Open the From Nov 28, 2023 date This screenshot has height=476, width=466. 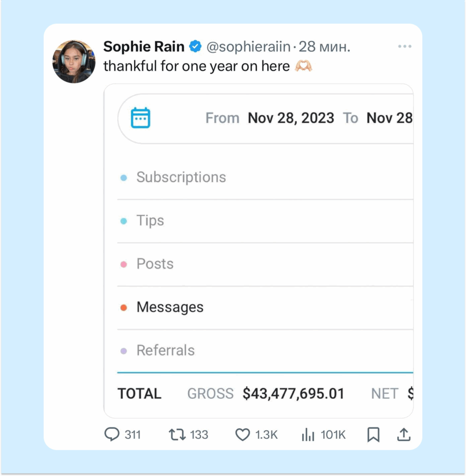[x=291, y=118]
